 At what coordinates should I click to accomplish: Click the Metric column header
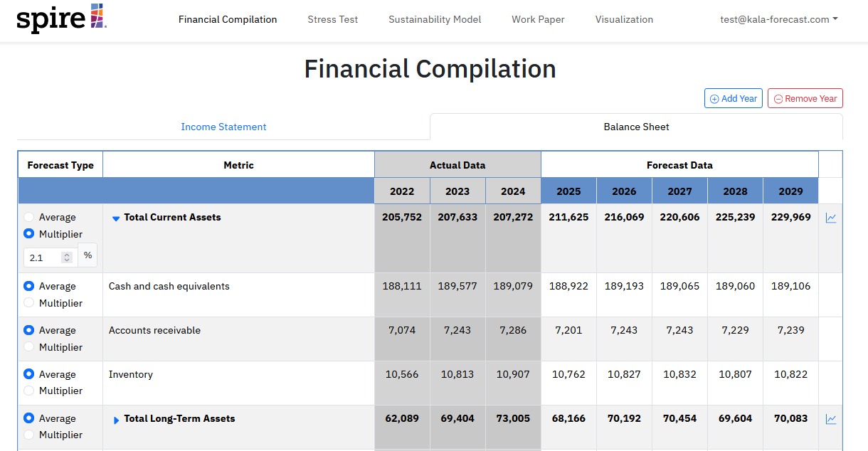[238, 165]
